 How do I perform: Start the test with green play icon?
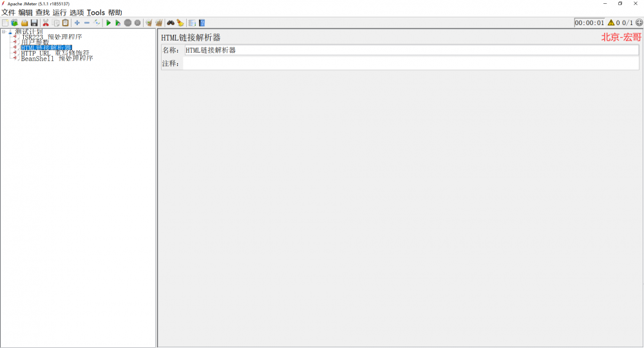pyautogui.click(x=108, y=23)
